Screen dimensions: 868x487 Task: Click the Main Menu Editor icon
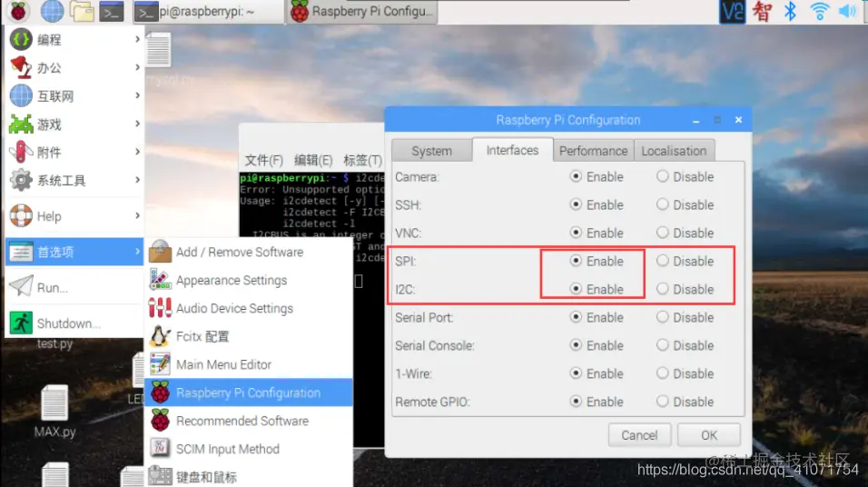(x=160, y=364)
